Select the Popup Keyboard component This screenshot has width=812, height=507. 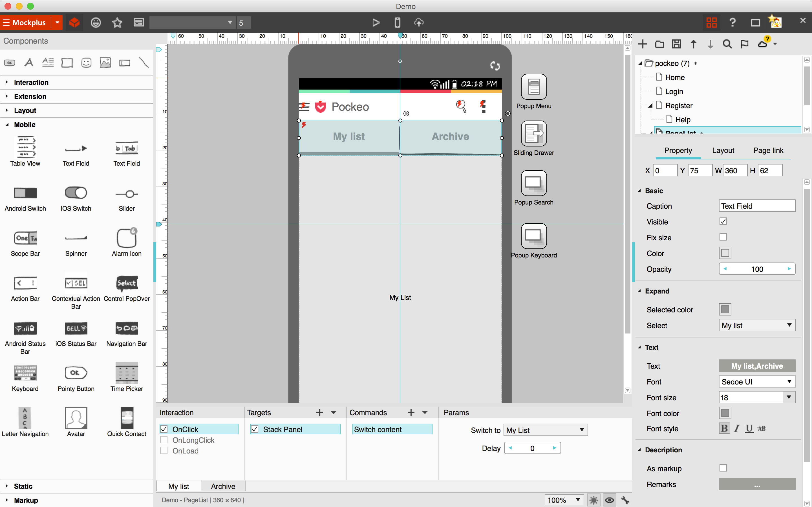coord(533,236)
